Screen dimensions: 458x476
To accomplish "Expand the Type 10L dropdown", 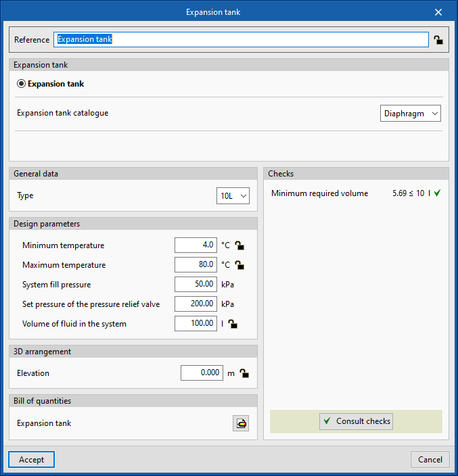I will point(233,196).
